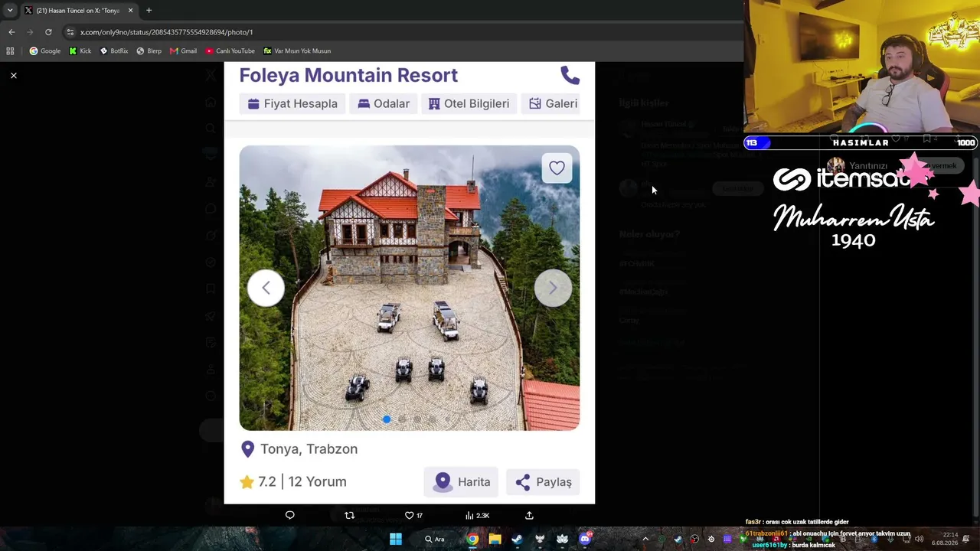Click the Tonya, Trabzon location text
Viewport: 980px width, 551px height.
click(x=309, y=449)
